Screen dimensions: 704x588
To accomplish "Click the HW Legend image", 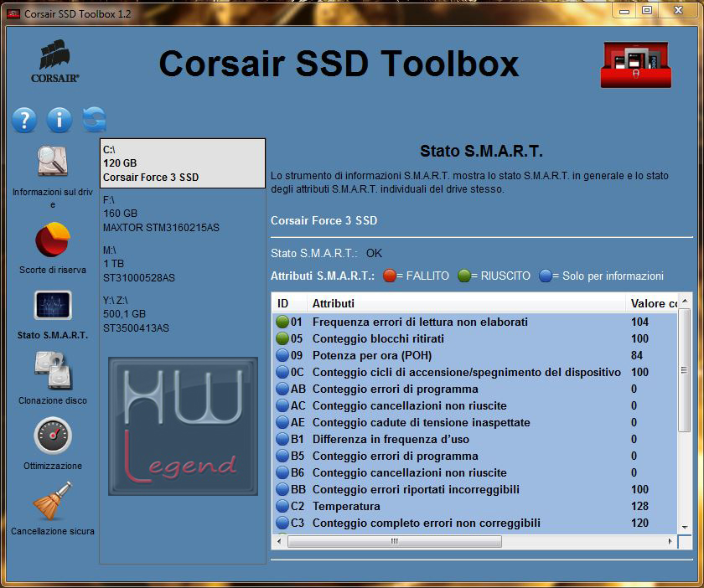I will (x=184, y=426).
